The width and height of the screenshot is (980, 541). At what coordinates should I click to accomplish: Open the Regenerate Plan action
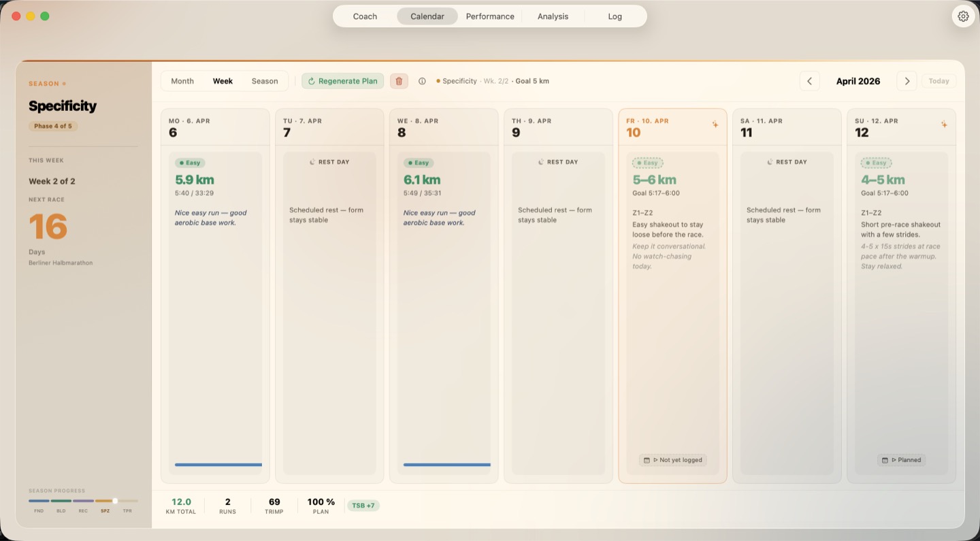point(342,80)
